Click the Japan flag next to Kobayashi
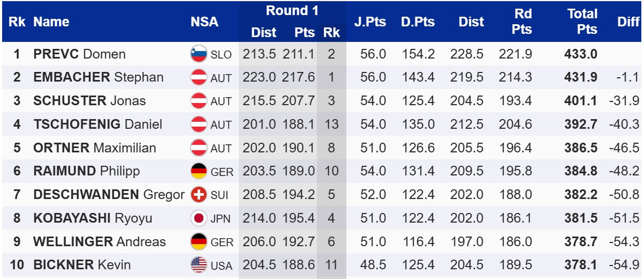 point(199,218)
